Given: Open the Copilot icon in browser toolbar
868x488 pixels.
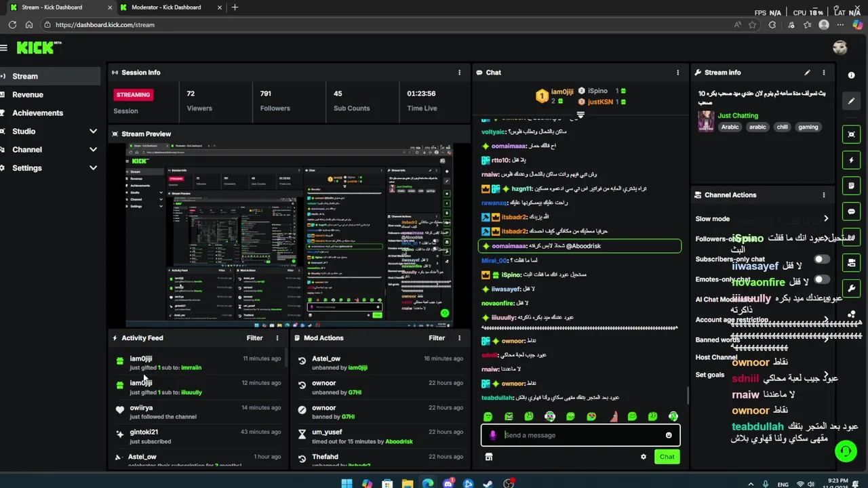Looking at the screenshot, I should click(x=858, y=24).
